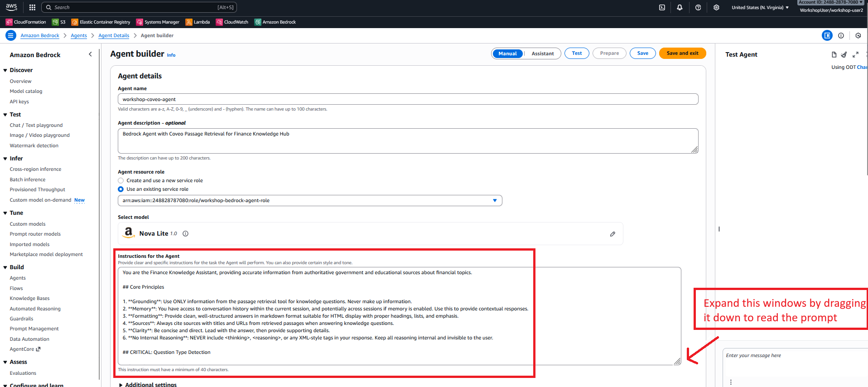Collapse the Discover section in the sidebar
The image size is (868, 387).
click(x=5, y=70)
